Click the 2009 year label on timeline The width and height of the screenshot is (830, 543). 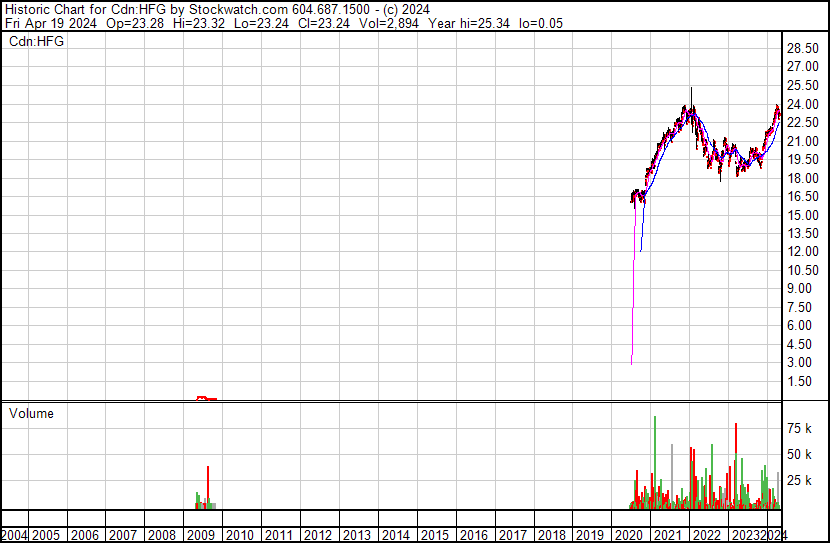coord(201,535)
